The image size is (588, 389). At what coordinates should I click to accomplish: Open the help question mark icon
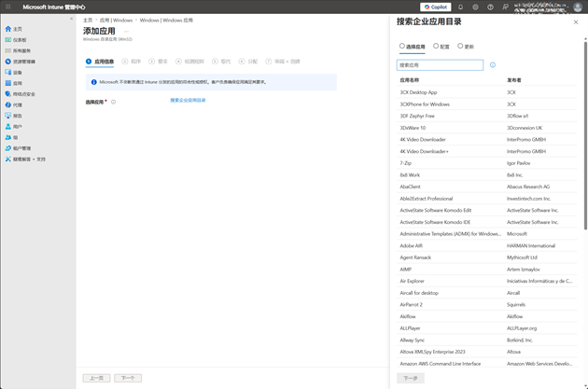click(x=490, y=7)
